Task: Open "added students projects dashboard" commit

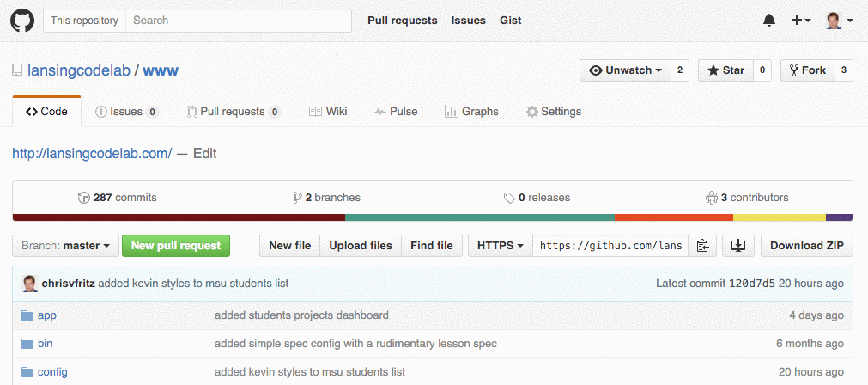Action: point(301,315)
